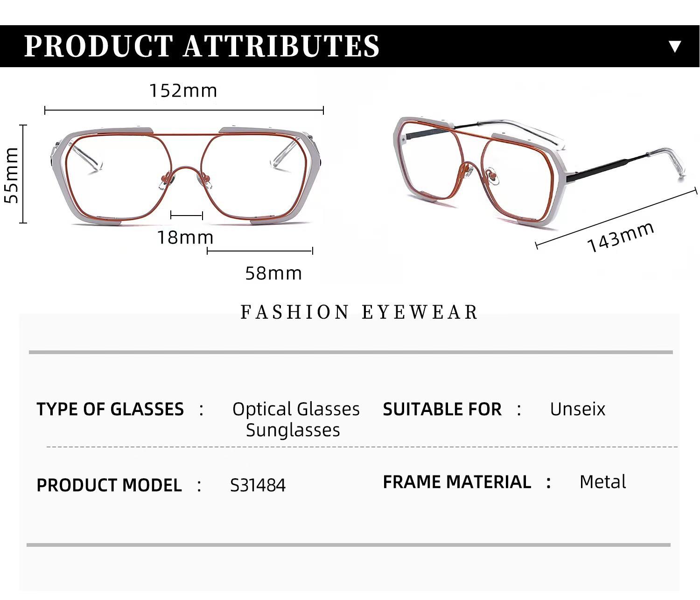Click the 152mm frame width label
The image size is (700, 600).
183,91
